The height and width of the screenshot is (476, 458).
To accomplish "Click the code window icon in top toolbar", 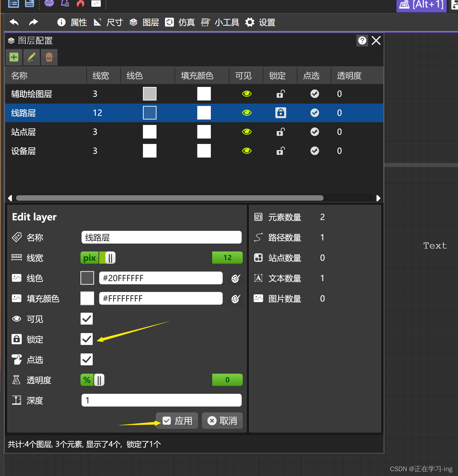I will coord(96,3).
